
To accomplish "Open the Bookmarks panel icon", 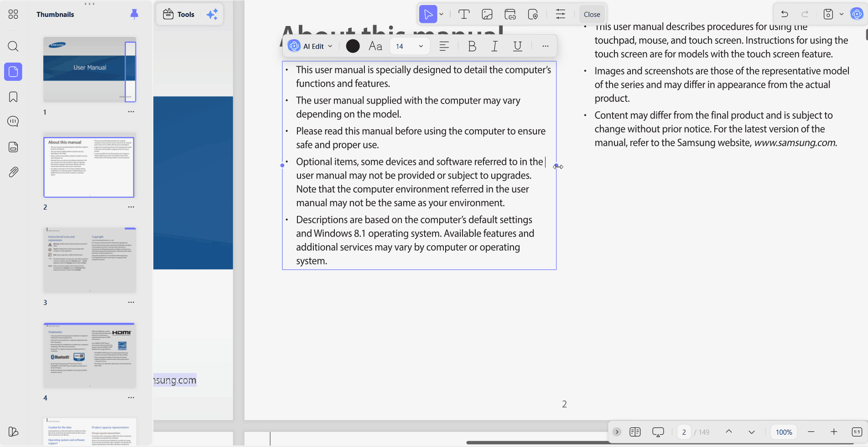I will [13, 97].
